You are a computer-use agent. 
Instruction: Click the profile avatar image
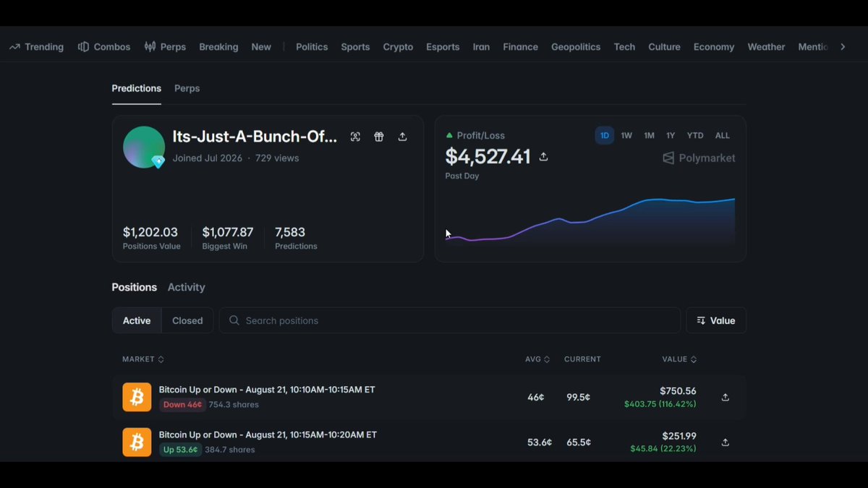pyautogui.click(x=144, y=147)
